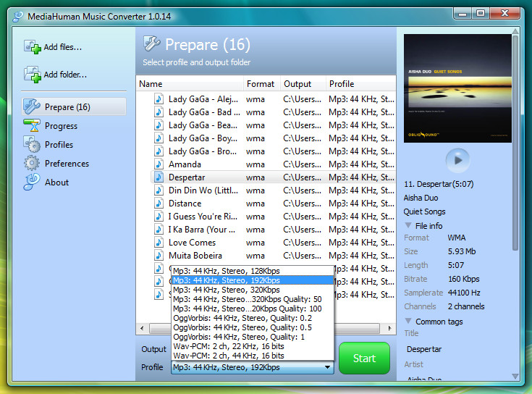
Task: Sort list by Name column header
Action: [x=190, y=84]
